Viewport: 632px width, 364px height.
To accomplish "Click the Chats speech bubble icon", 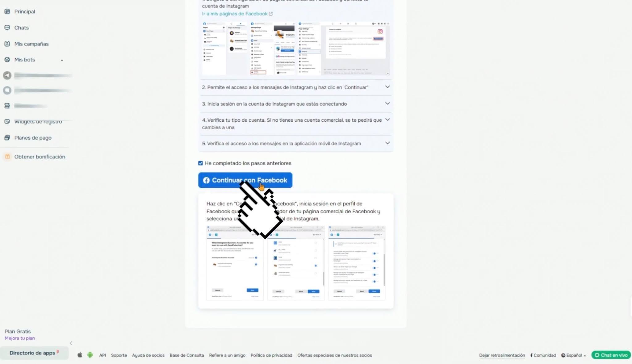I will [7, 27].
